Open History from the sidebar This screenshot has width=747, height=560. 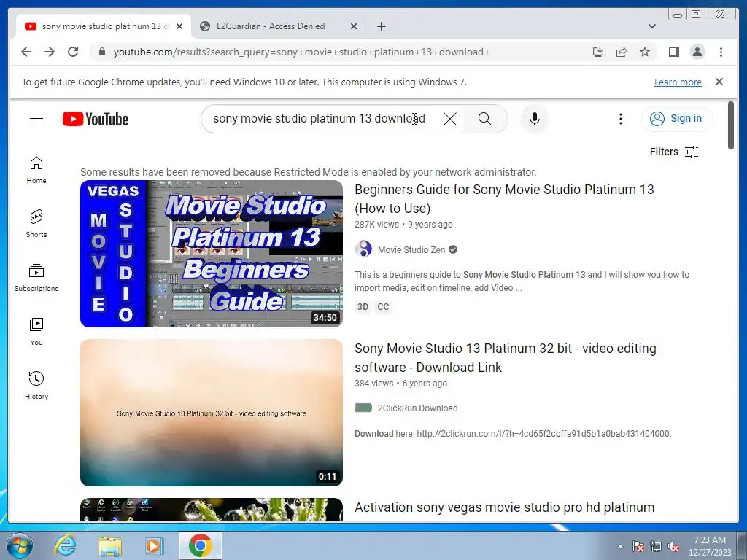pos(36,385)
